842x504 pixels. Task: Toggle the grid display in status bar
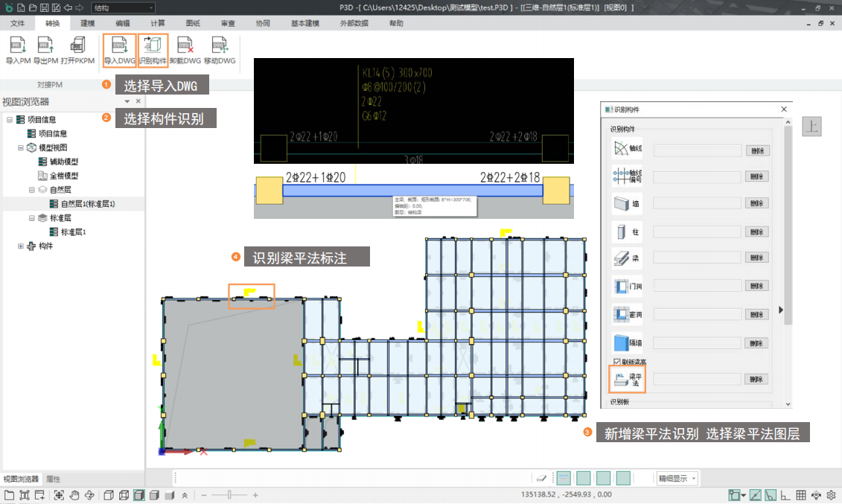point(801,495)
